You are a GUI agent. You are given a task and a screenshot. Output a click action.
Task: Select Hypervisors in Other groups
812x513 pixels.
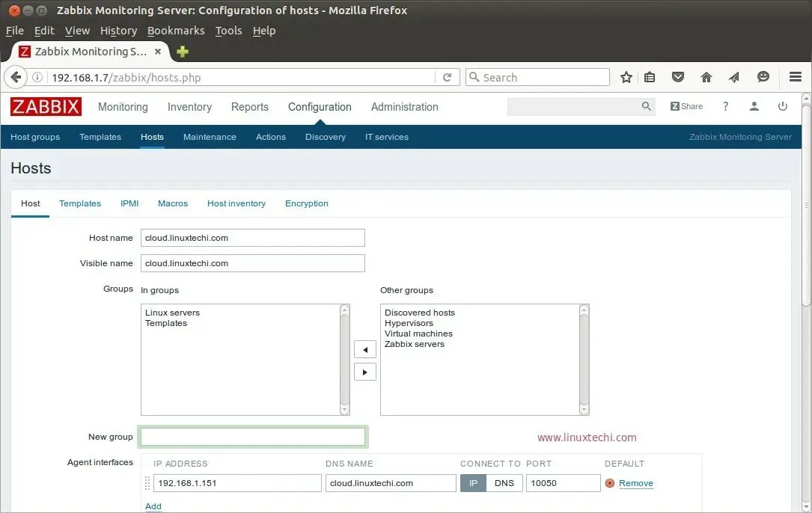pos(409,323)
